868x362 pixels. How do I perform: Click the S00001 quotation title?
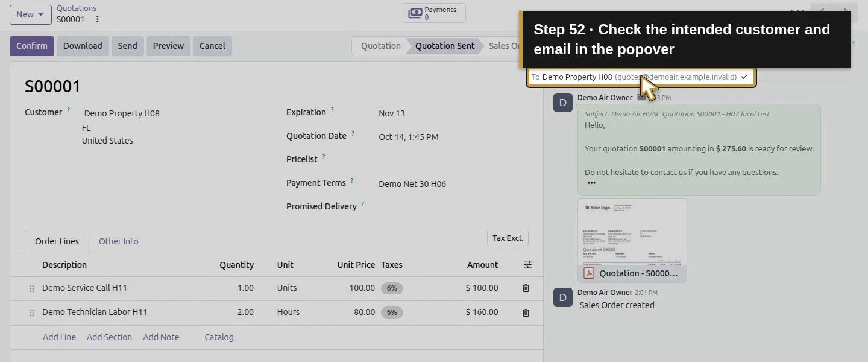coord(52,87)
